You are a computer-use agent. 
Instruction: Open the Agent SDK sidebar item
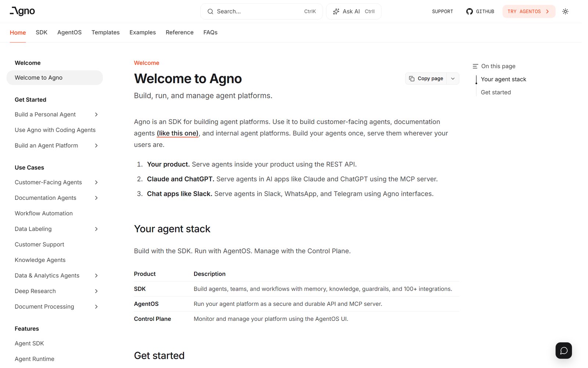coord(29,343)
